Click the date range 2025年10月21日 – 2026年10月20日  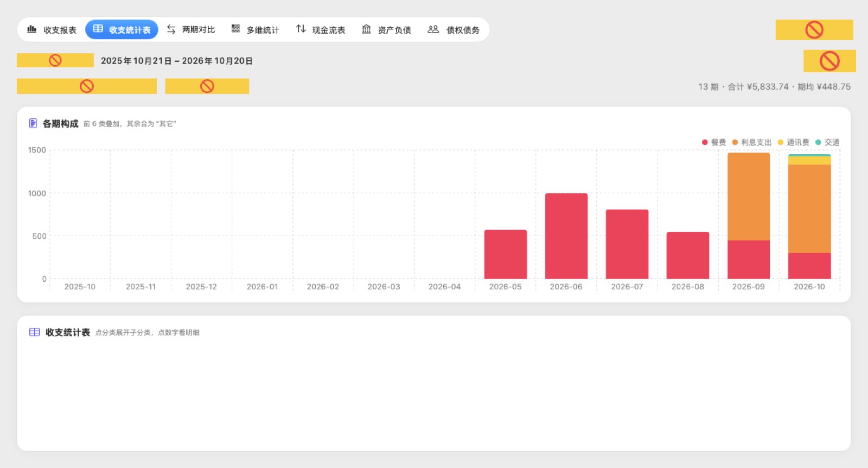pyautogui.click(x=177, y=61)
